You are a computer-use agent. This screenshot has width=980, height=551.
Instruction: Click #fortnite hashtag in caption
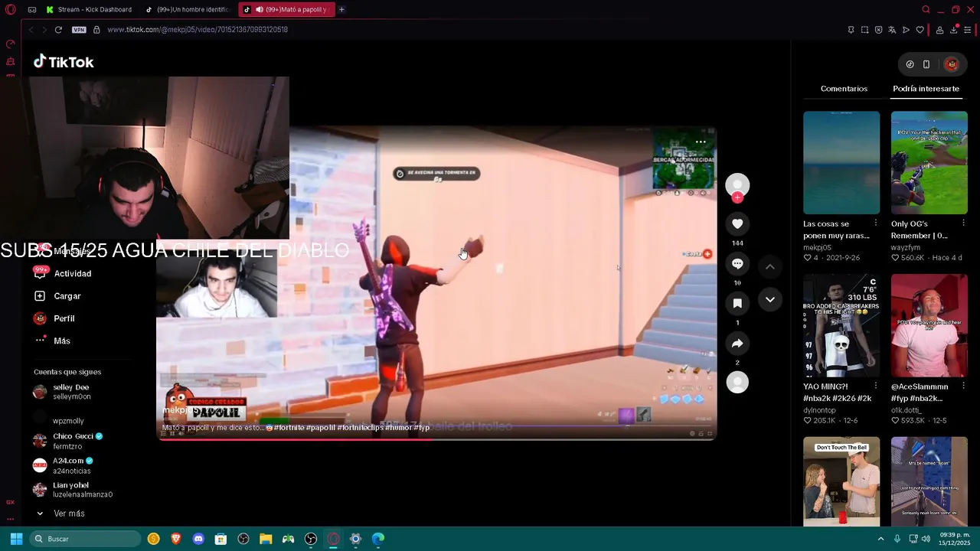point(289,427)
